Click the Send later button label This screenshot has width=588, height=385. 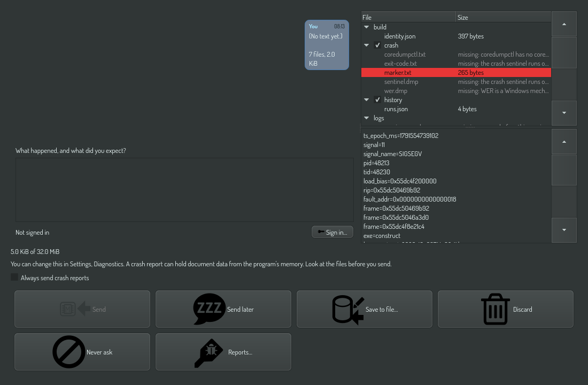pyautogui.click(x=240, y=309)
